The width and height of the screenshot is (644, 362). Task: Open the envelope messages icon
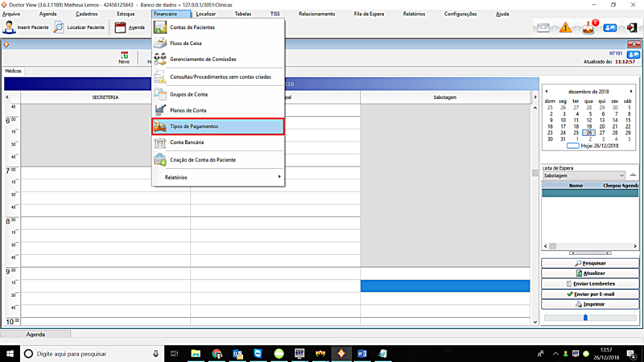pyautogui.click(x=543, y=28)
